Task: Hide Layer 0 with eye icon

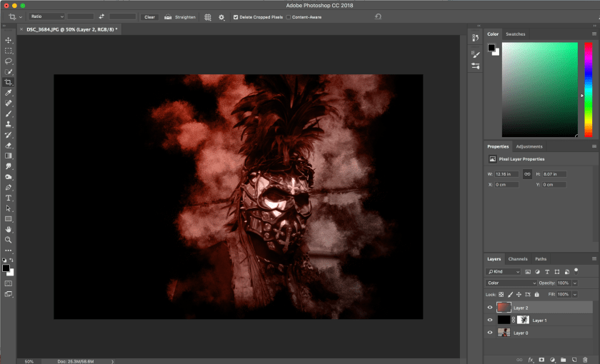Action: [x=490, y=333]
